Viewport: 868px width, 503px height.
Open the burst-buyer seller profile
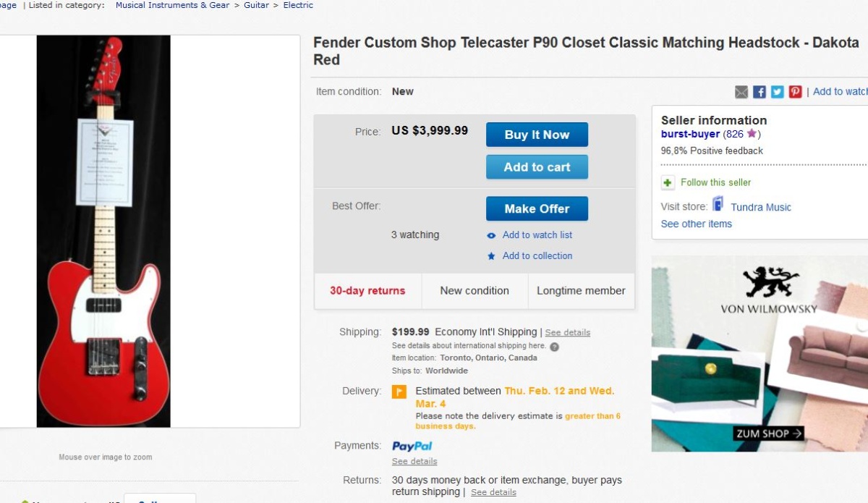(x=690, y=134)
